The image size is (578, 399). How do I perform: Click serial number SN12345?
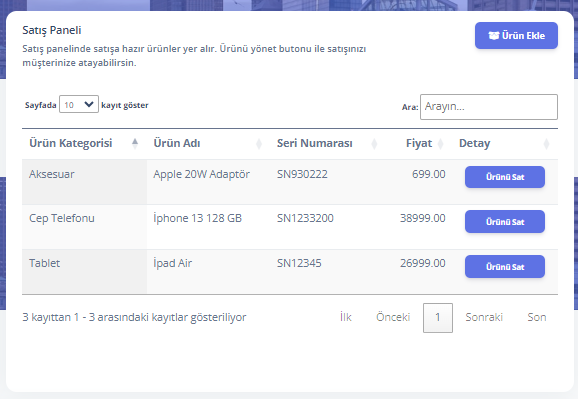(x=299, y=263)
